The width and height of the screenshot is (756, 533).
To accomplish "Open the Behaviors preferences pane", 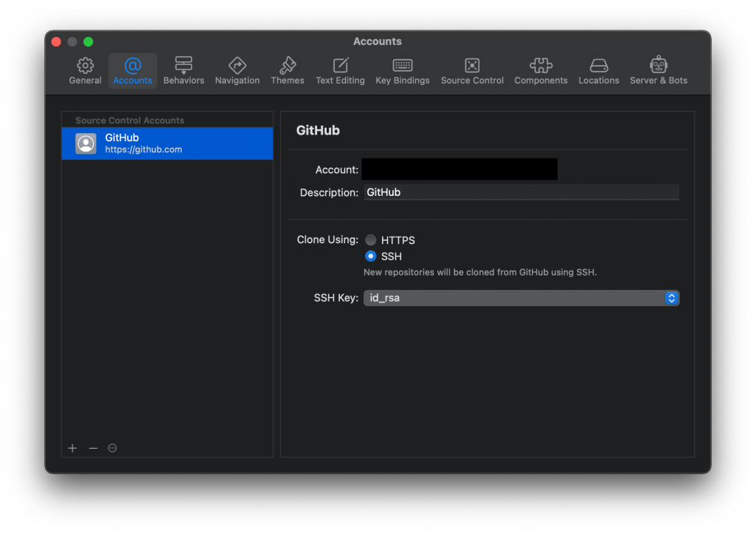I will [183, 71].
